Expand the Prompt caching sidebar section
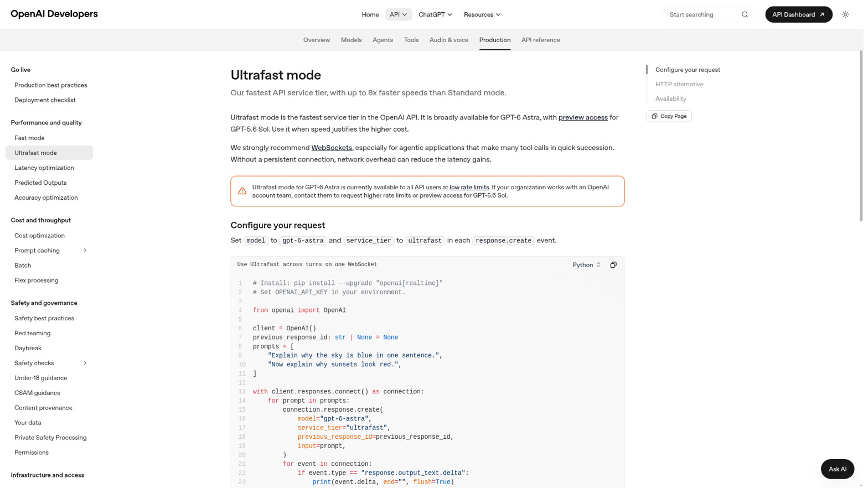Image resolution: width=868 pixels, height=488 pixels. tap(85, 252)
